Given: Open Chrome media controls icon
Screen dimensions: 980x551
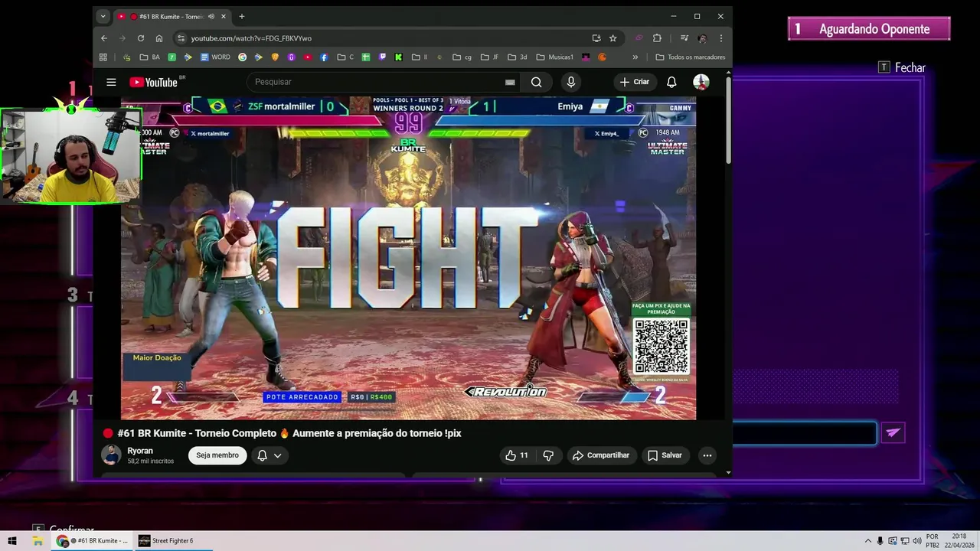Looking at the screenshot, I should (684, 38).
